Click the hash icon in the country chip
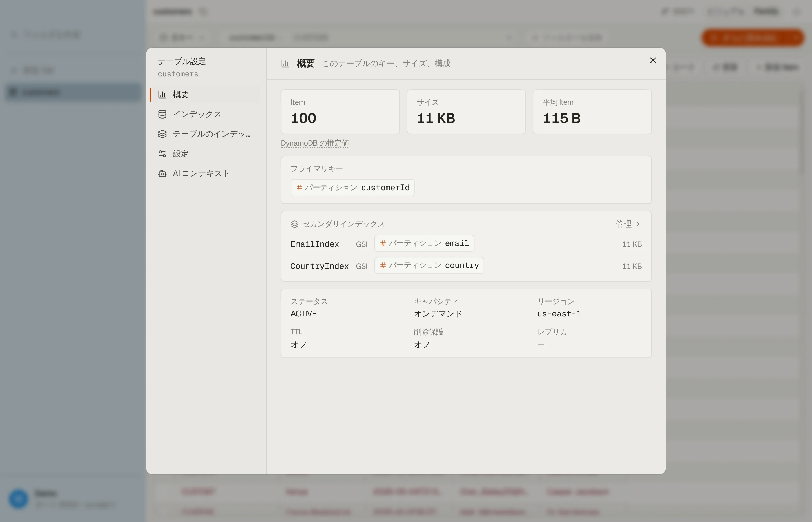812x522 pixels. coord(383,265)
